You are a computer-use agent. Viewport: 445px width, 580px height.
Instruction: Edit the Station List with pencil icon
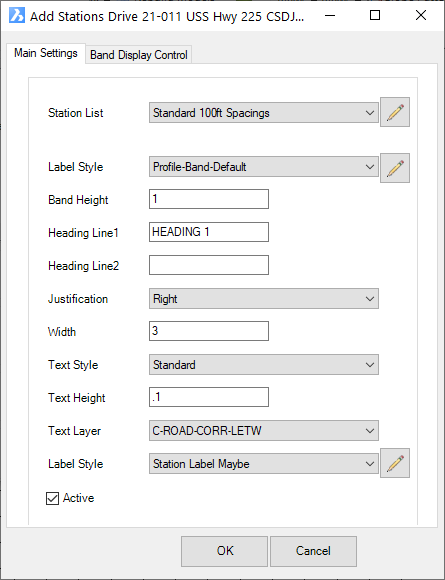click(x=395, y=112)
